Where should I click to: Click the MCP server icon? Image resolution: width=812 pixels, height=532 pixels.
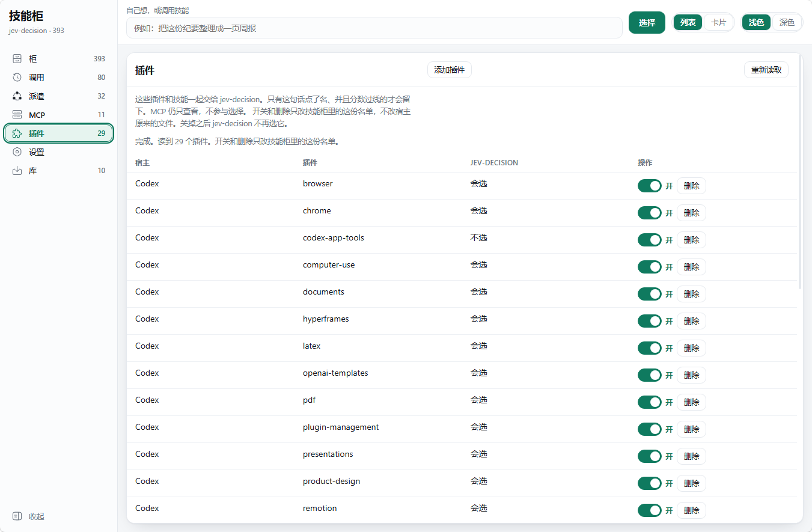coord(17,115)
